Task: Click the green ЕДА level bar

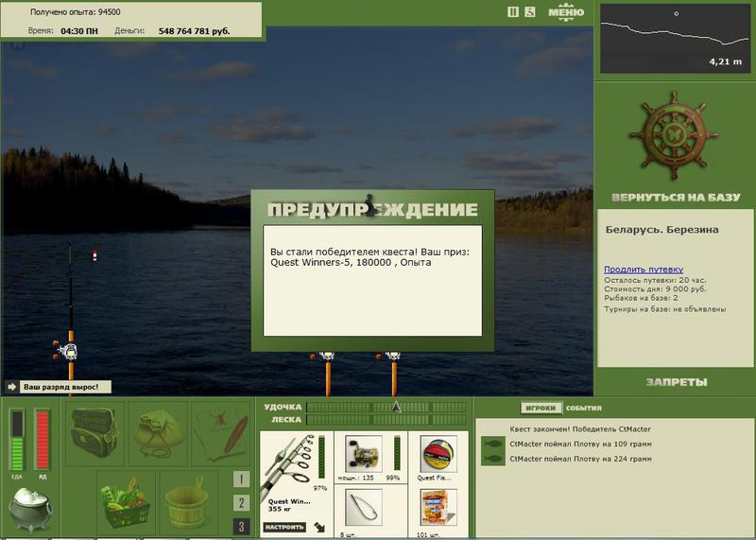Action: pyautogui.click(x=17, y=440)
